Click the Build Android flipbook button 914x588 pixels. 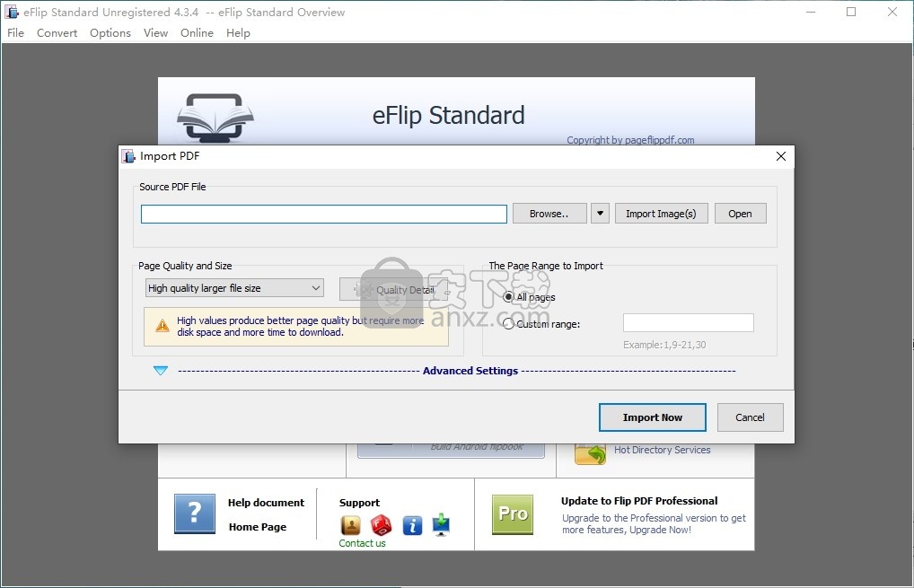click(x=452, y=450)
